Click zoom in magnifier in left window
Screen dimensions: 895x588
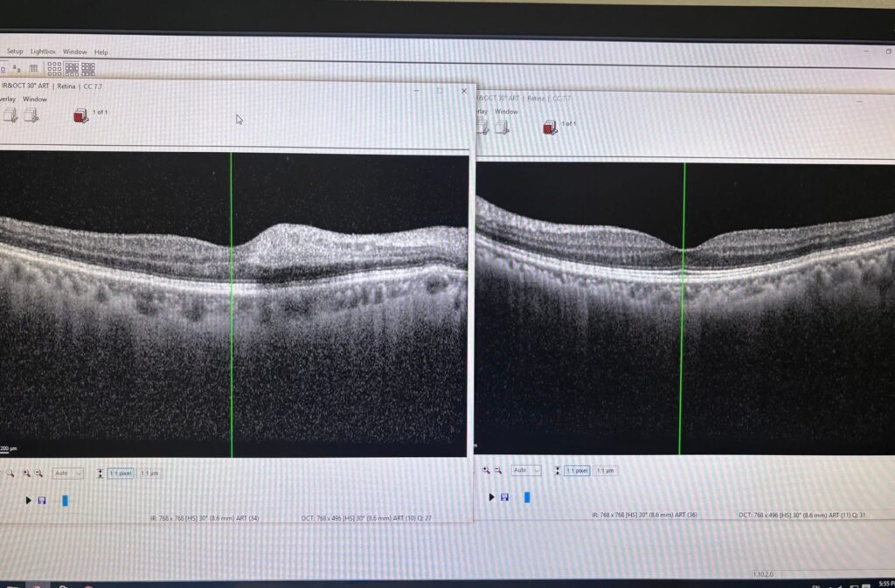pos(26,473)
